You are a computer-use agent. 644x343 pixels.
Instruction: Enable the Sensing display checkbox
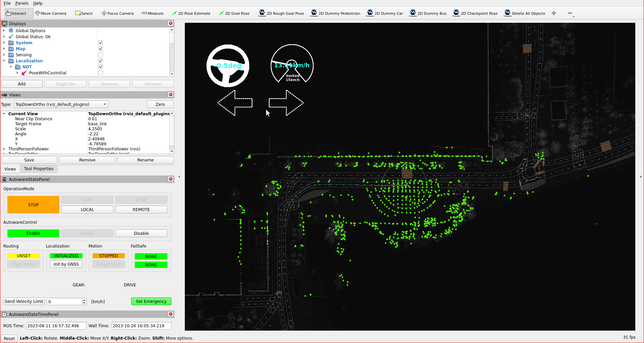(x=101, y=55)
